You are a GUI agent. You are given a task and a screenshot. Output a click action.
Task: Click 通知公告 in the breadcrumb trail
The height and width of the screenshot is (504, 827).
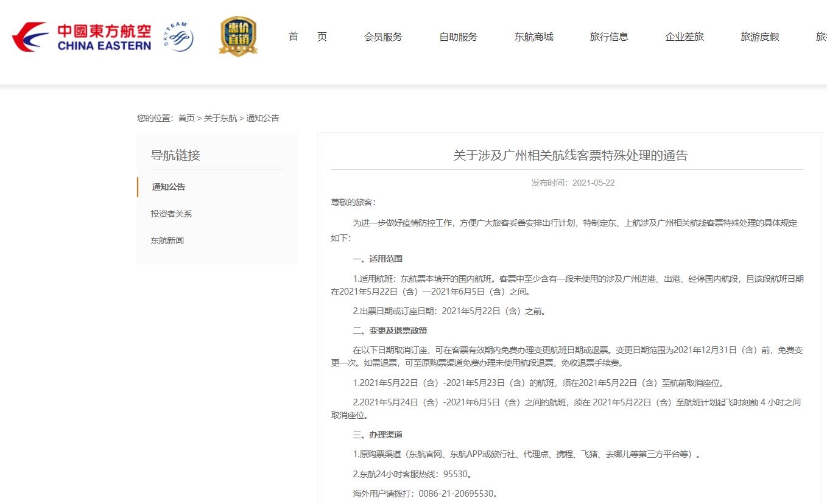(262, 118)
